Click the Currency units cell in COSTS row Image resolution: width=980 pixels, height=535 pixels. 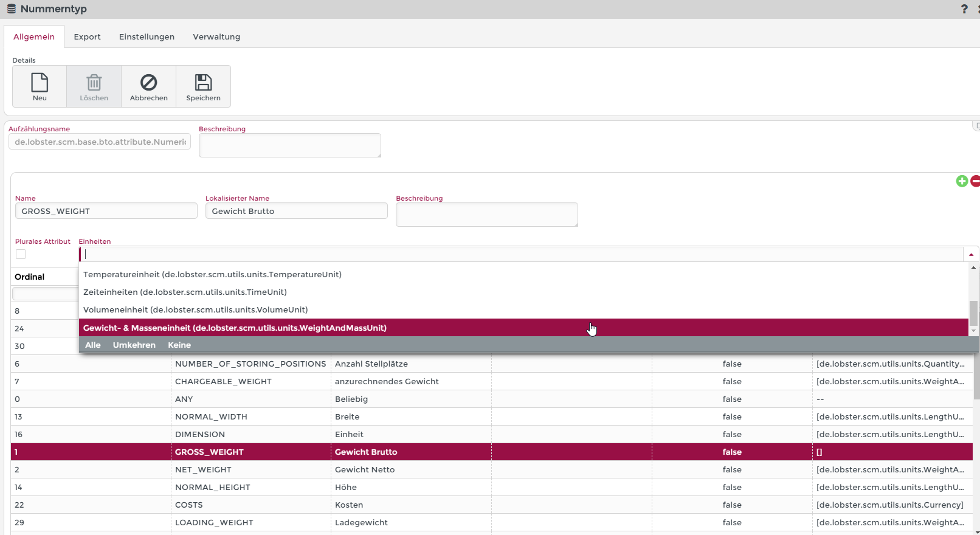tap(892, 505)
